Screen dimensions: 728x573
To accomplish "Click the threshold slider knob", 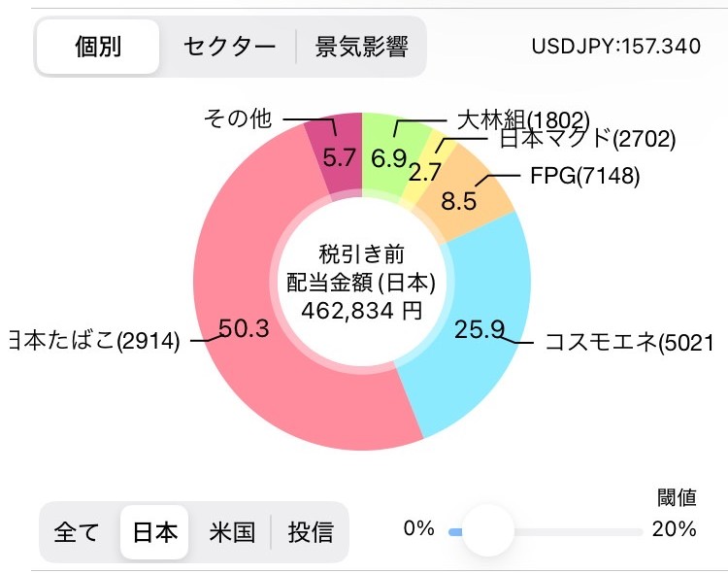I will [486, 530].
